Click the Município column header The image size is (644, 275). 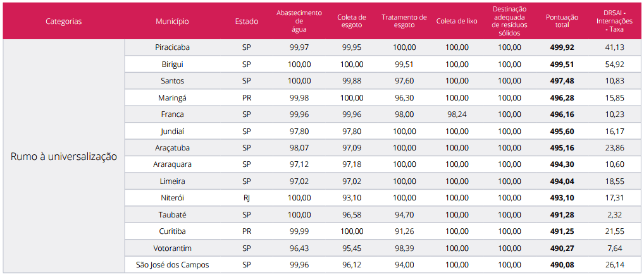pos(172,21)
